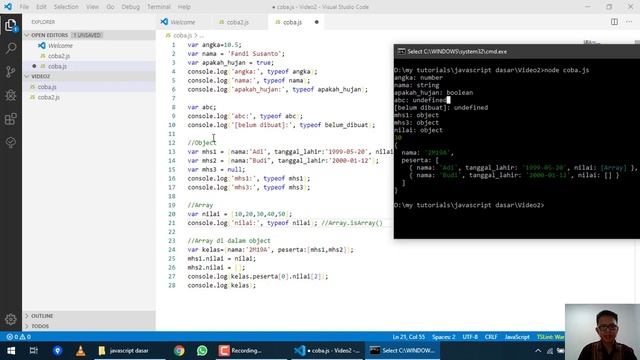The image size is (640, 360).
Task: Open the File menu
Action: point(24,7)
